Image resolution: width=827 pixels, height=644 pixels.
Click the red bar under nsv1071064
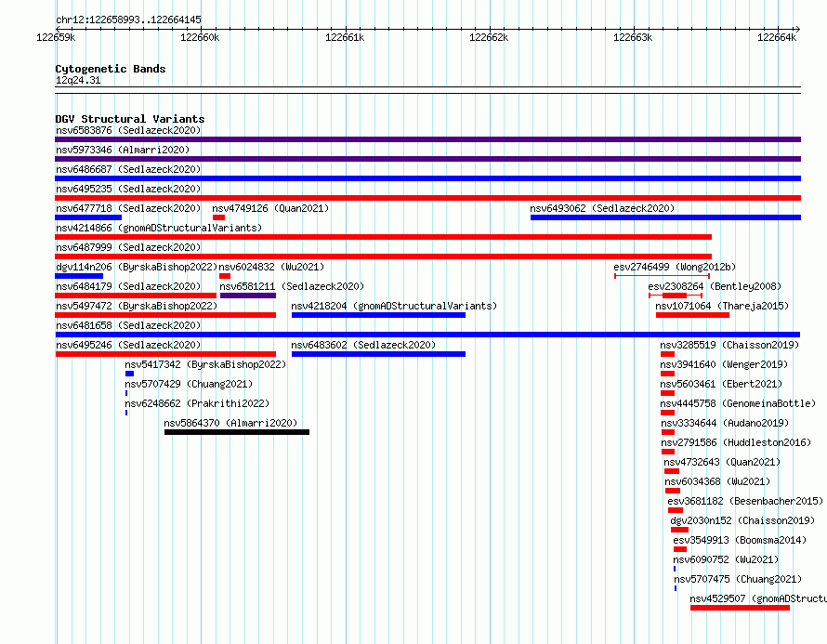(x=692, y=315)
